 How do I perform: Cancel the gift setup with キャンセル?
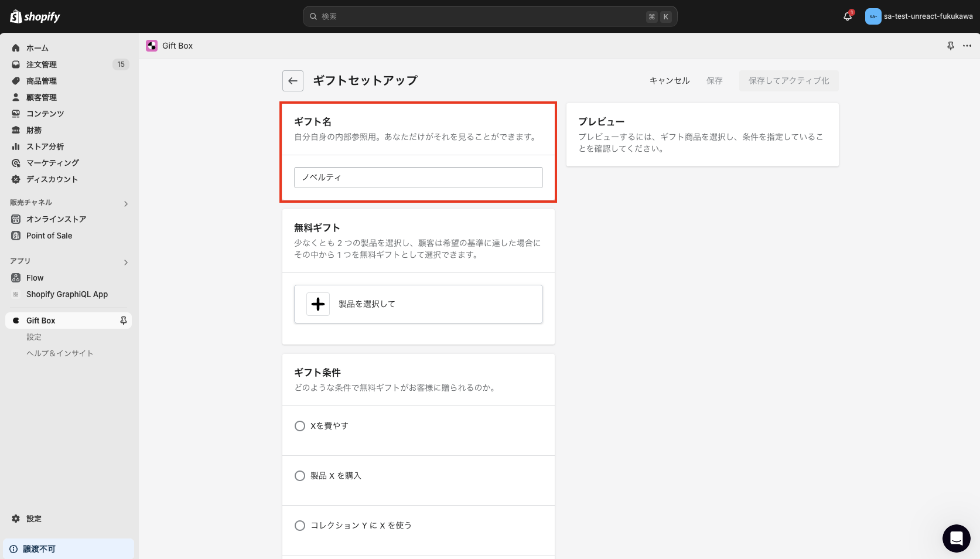tap(669, 80)
